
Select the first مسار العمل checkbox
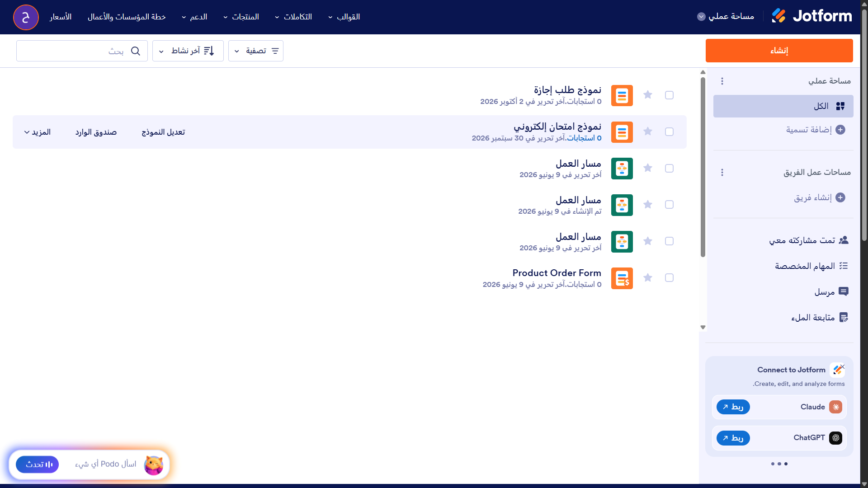pos(669,168)
